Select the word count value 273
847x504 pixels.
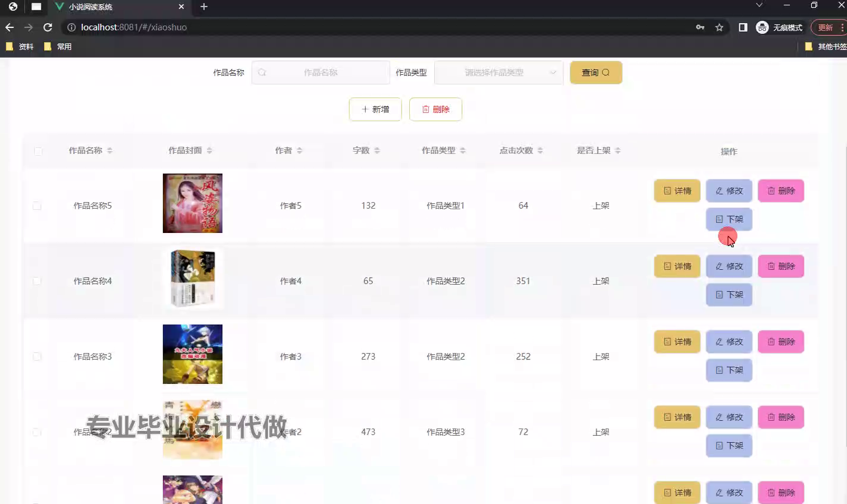pos(368,357)
